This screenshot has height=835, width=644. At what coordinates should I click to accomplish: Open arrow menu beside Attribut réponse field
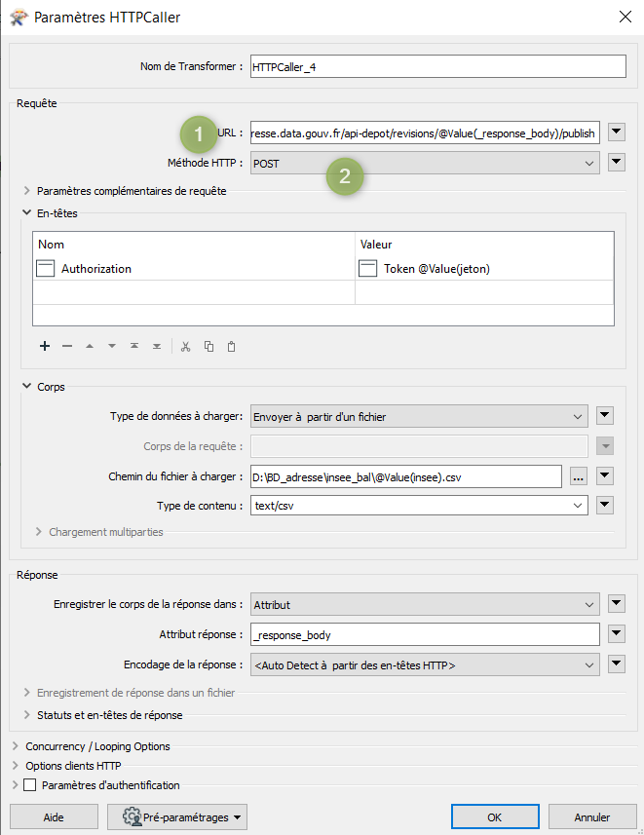click(617, 633)
